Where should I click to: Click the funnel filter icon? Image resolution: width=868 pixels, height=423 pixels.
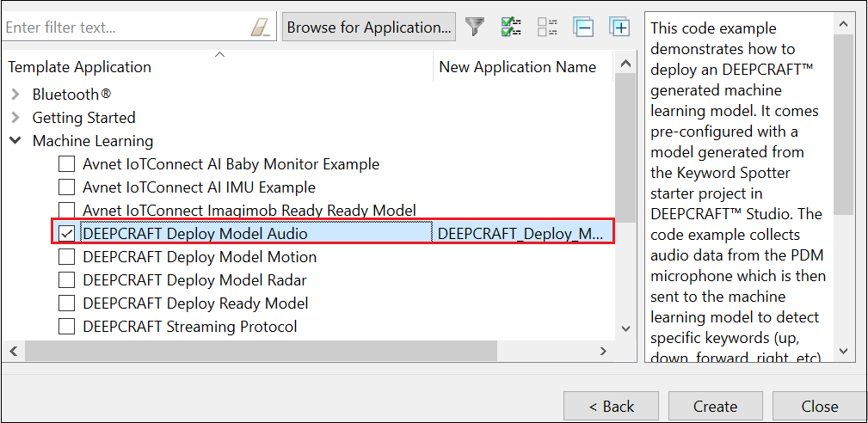474,28
